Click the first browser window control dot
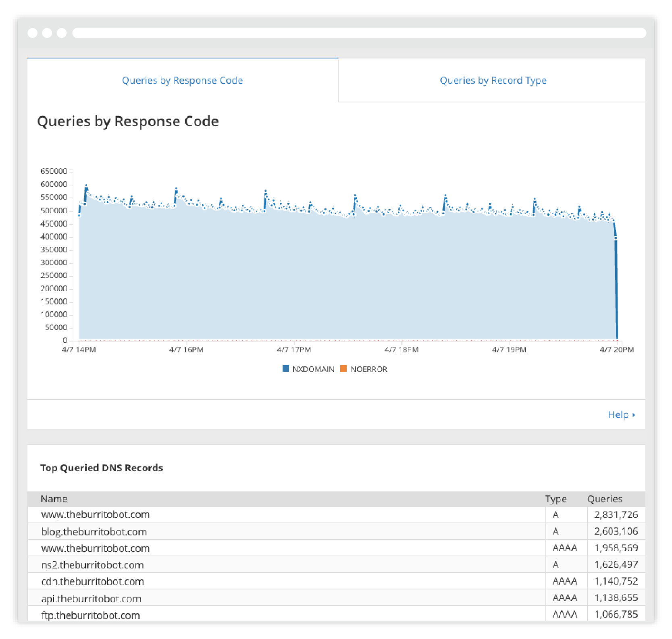Screen dimensions: 672x639 click(x=33, y=33)
